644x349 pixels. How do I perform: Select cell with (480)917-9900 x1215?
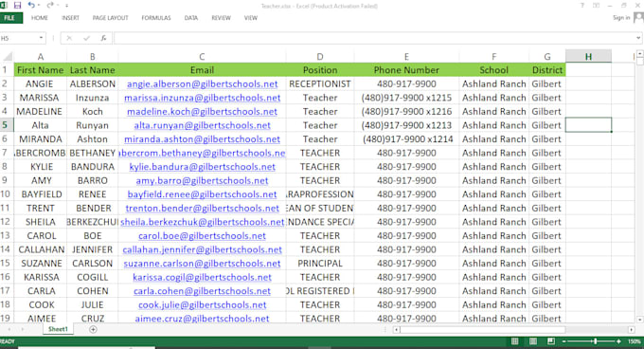[x=406, y=98]
